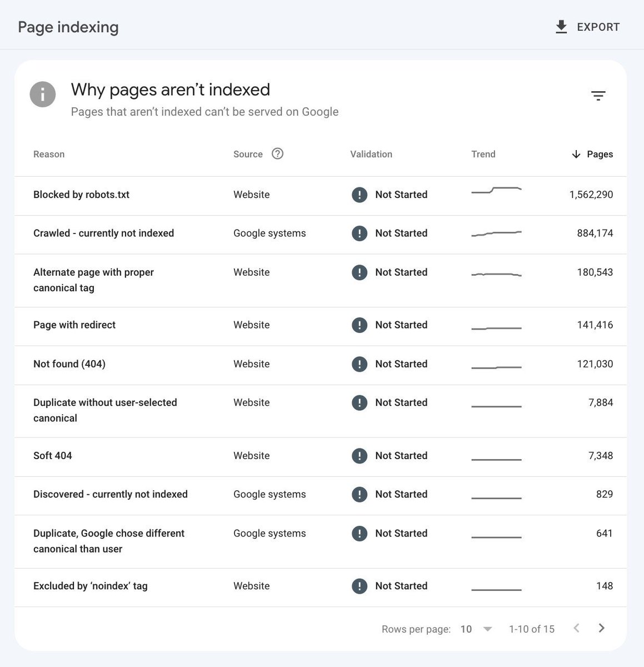
Task: Click the 884,174 pages count
Action: coord(595,233)
